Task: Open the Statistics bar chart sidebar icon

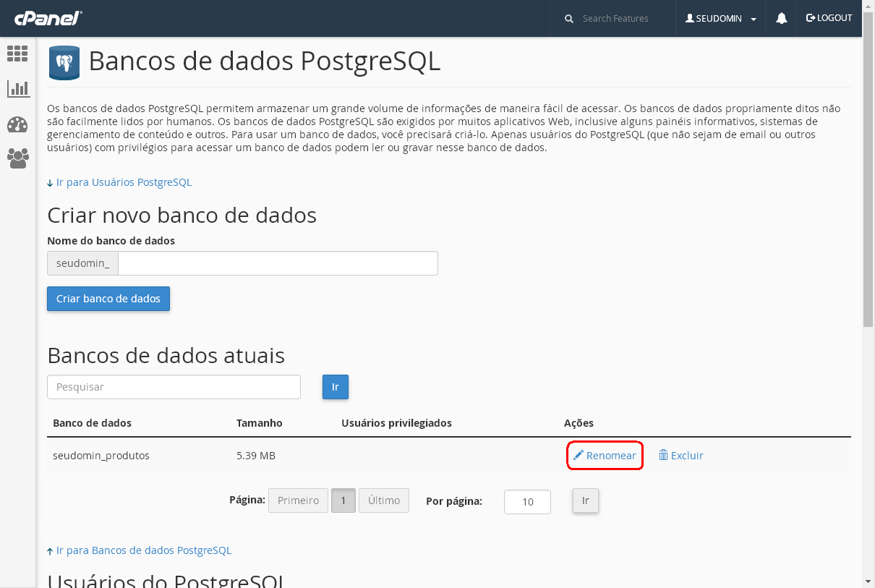Action: [18, 89]
